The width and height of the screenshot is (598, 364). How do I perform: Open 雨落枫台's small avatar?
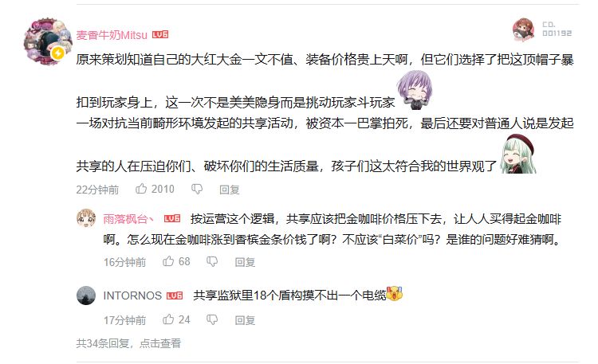coord(86,218)
